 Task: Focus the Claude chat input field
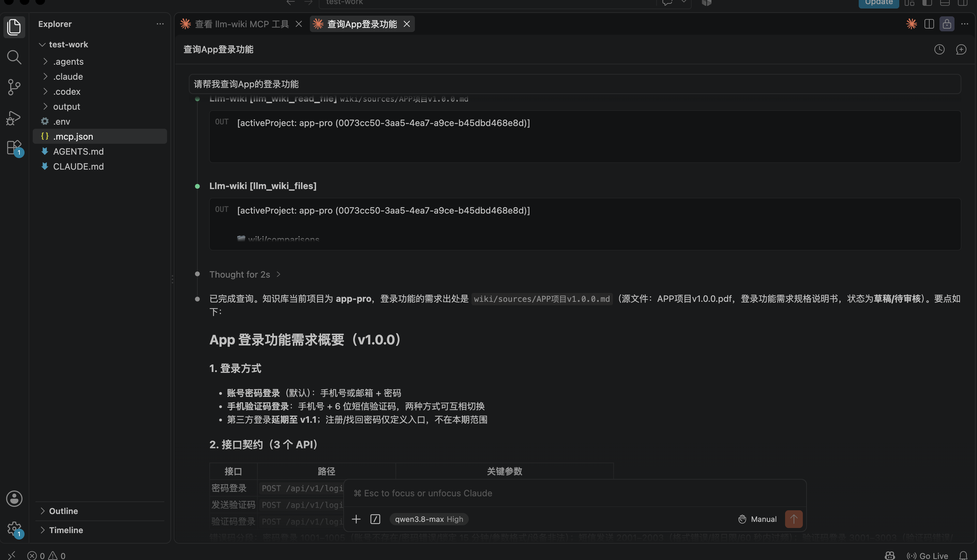pyautogui.click(x=574, y=493)
